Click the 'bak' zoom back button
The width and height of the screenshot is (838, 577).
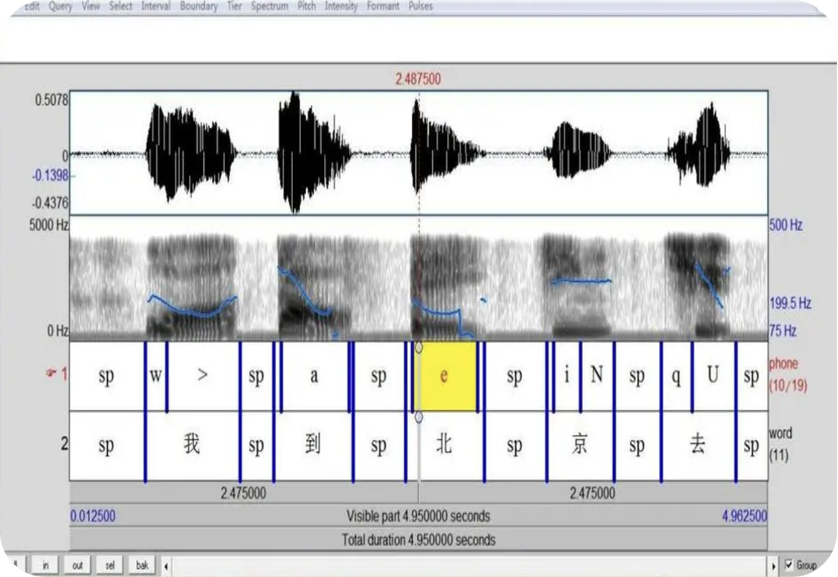pos(142,565)
